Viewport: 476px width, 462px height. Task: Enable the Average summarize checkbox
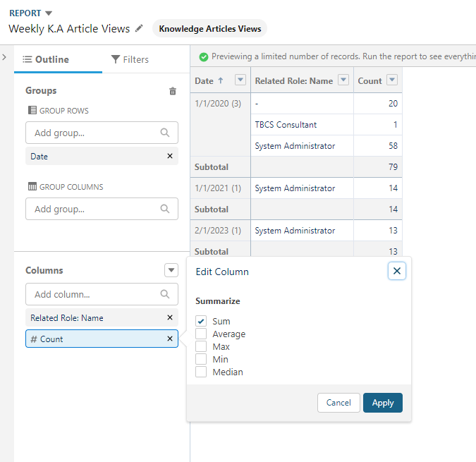pyautogui.click(x=202, y=334)
